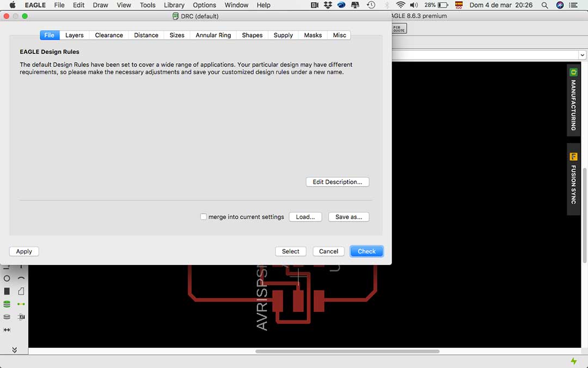
Task: Switch to the Layers tab
Action: (x=74, y=35)
